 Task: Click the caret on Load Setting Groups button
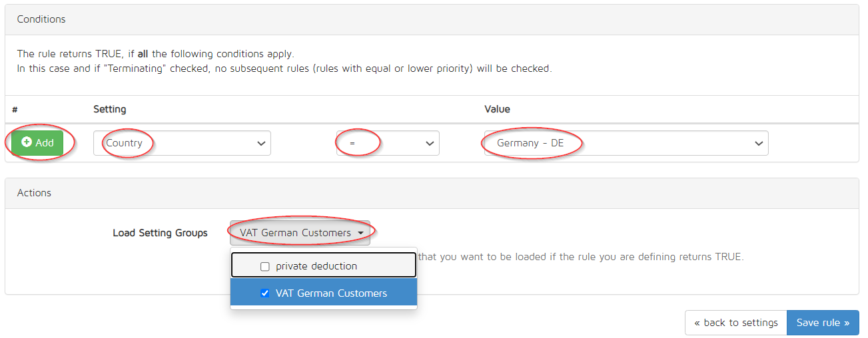[360, 234]
